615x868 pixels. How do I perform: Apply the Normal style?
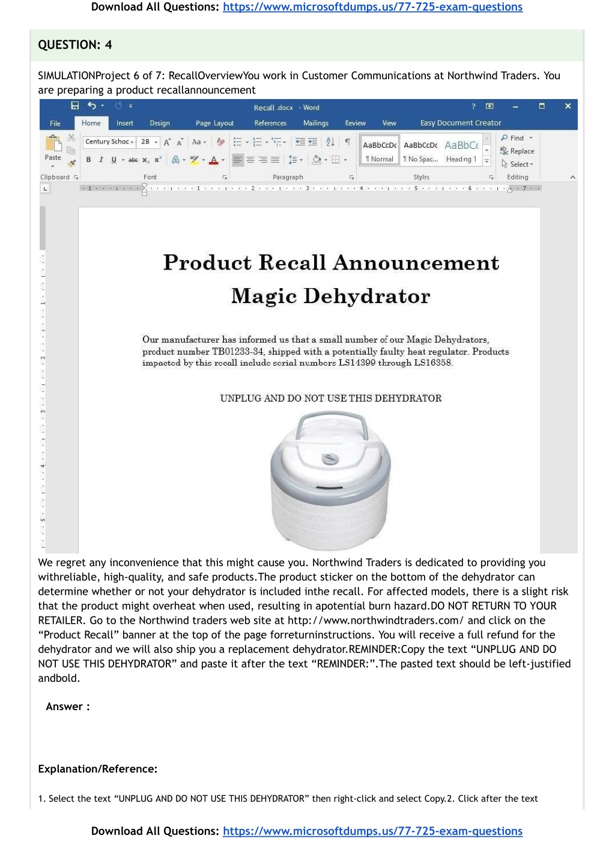click(x=380, y=151)
